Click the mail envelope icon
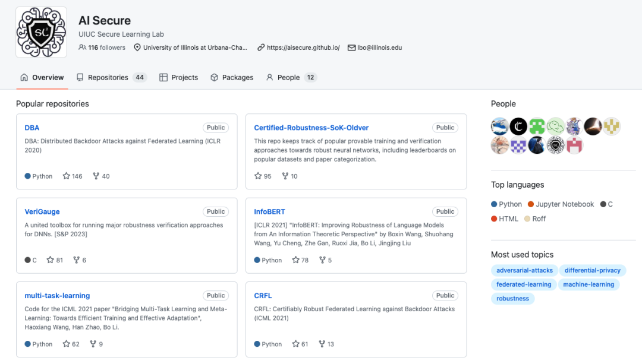 pyautogui.click(x=351, y=48)
